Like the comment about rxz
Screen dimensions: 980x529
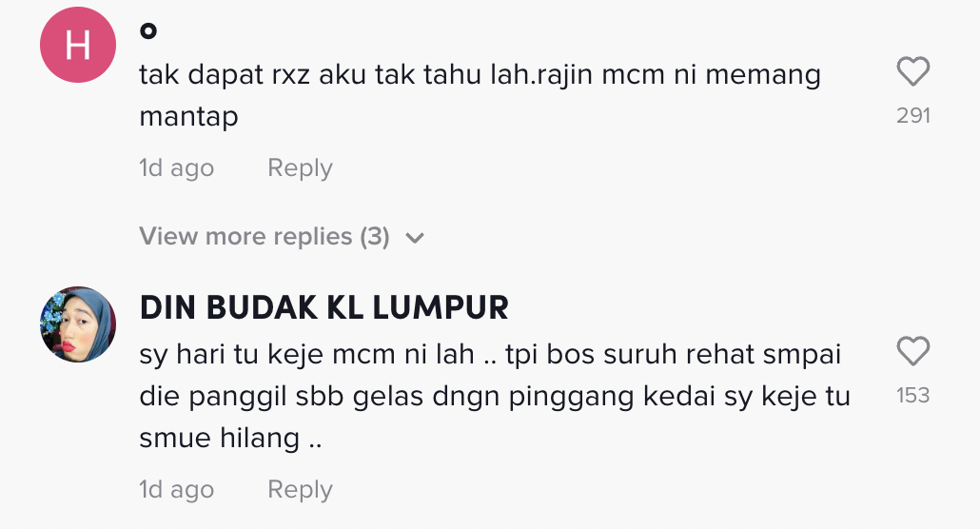913,71
